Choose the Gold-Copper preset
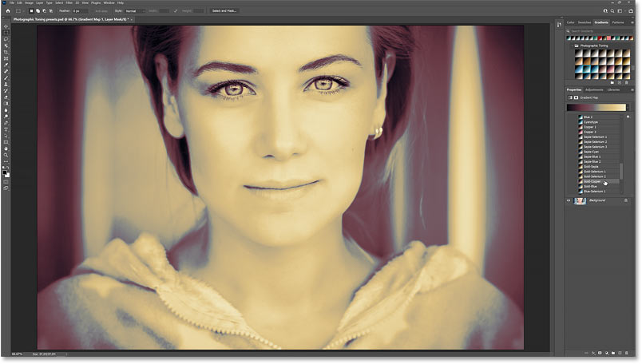 point(592,181)
